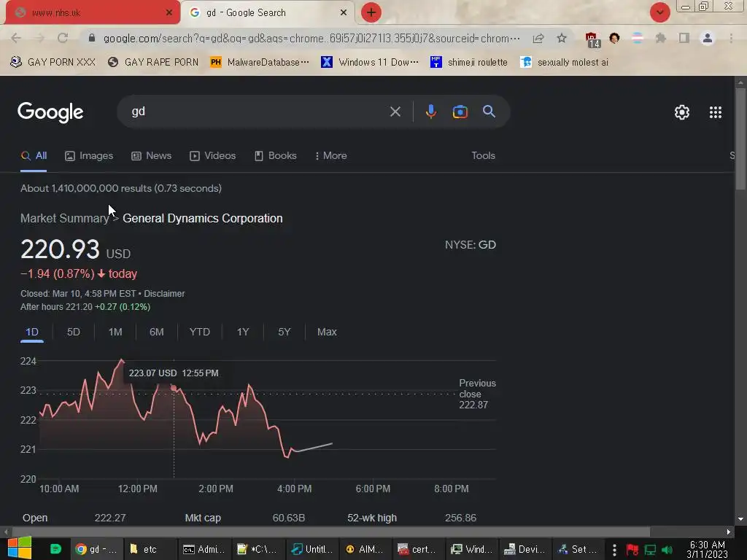Open Google quick settings gear

682,112
